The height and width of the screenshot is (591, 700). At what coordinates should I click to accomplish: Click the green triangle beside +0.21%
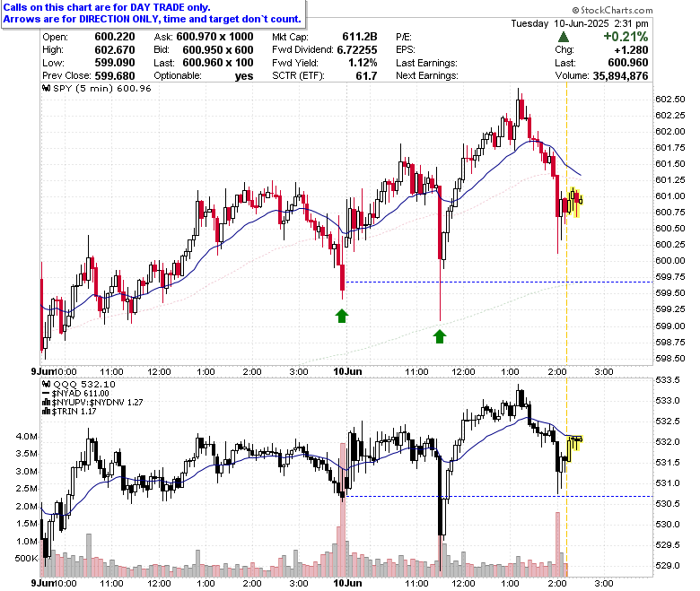coord(563,37)
